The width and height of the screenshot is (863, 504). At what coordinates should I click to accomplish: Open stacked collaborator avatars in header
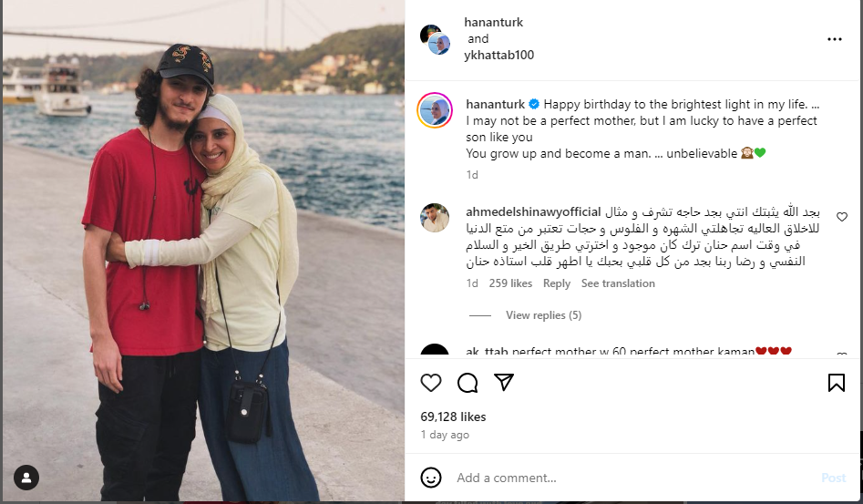pos(436,39)
